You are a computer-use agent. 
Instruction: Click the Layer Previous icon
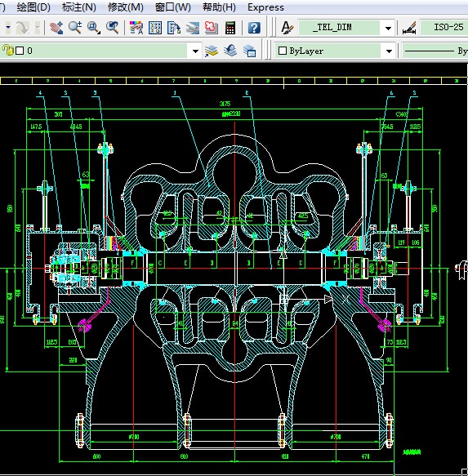[230, 51]
